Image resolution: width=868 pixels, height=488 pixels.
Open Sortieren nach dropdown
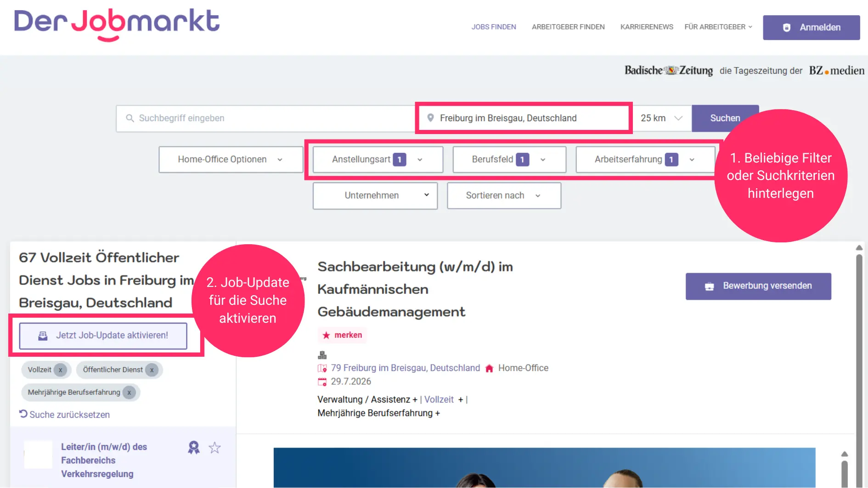coord(504,196)
